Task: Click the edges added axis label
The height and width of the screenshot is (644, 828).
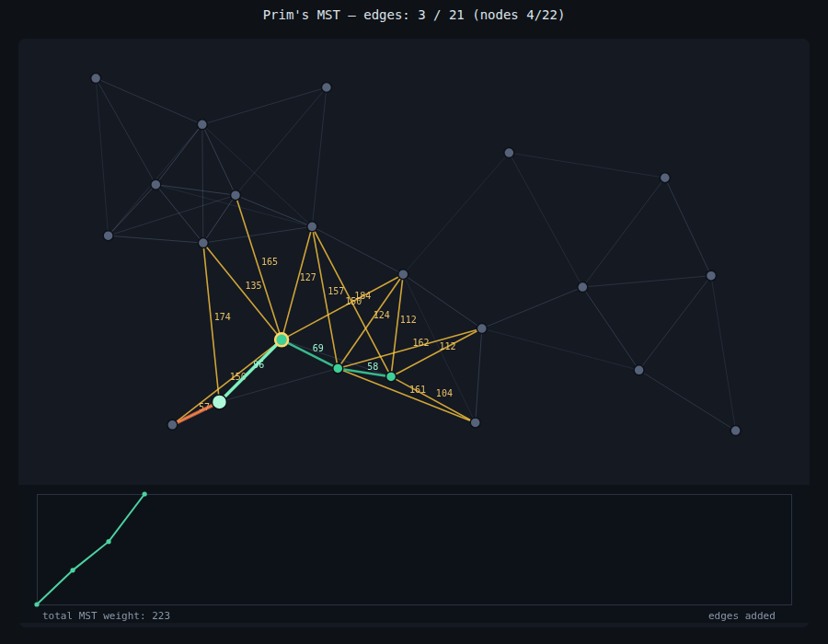Action: 742,615
